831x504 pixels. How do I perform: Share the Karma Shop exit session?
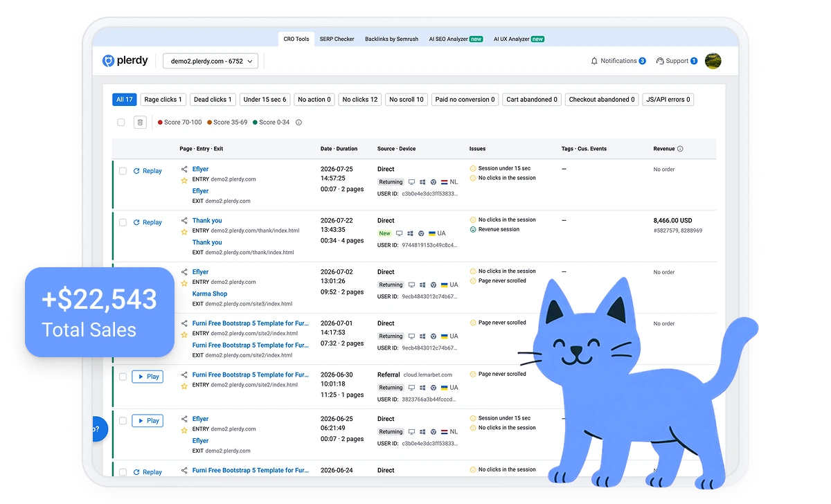pyautogui.click(x=184, y=272)
